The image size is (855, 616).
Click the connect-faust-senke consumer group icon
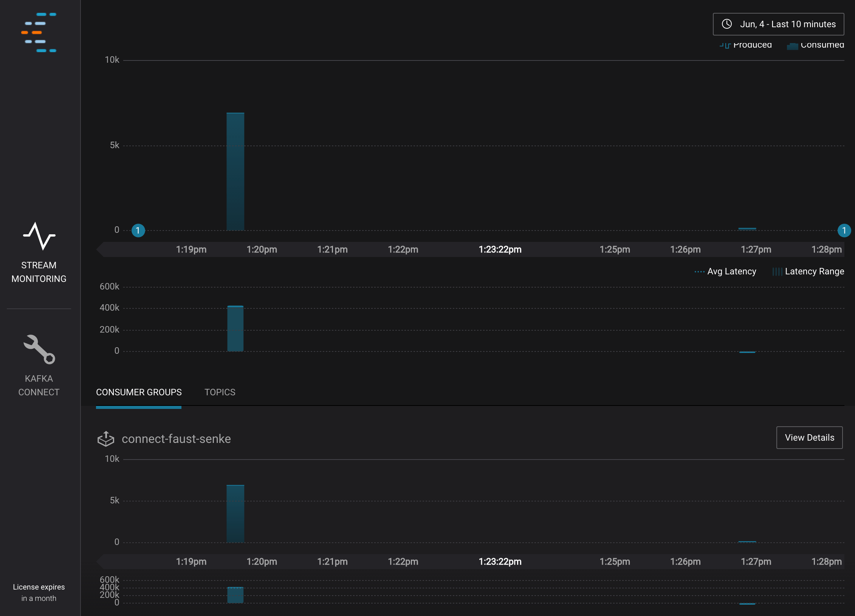tap(106, 439)
